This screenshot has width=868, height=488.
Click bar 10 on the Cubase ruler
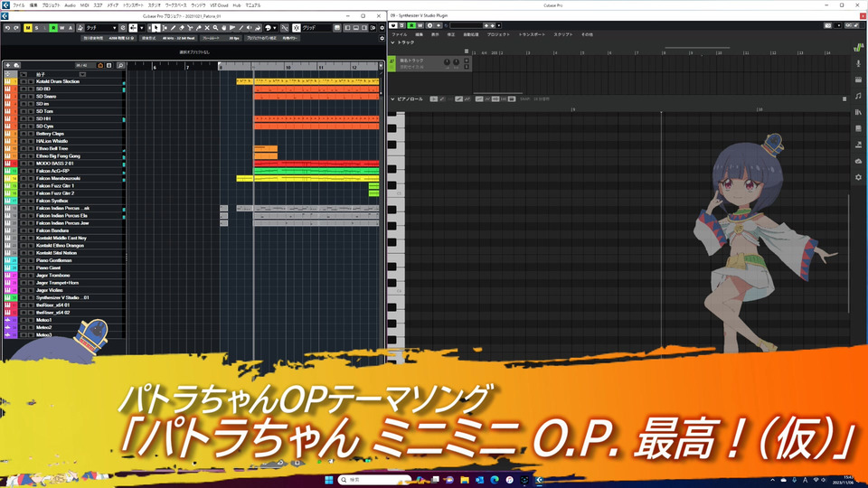pos(288,67)
